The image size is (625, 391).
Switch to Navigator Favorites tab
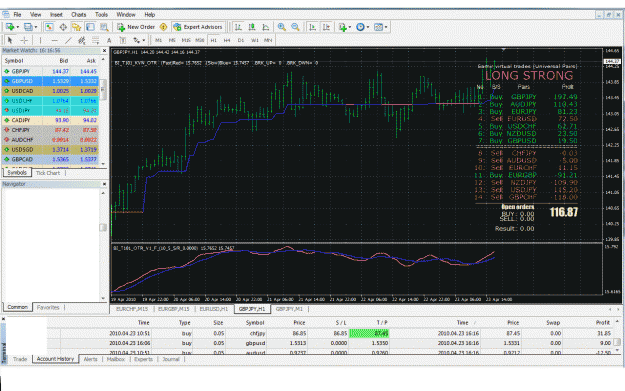(x=48, y=307)
